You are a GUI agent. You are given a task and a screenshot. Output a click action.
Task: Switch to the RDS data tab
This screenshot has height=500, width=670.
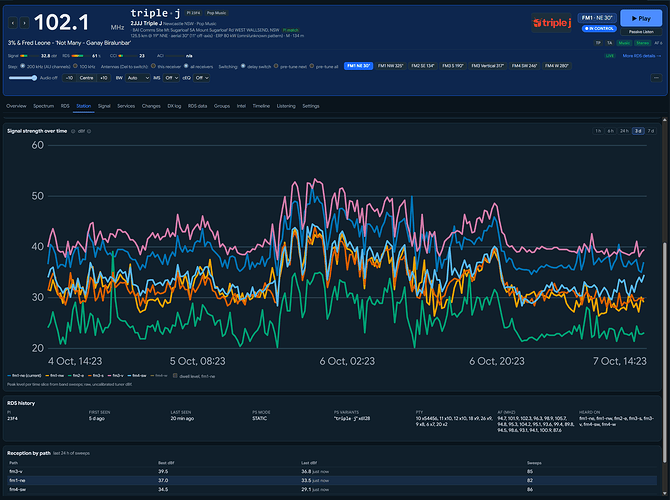click(197, 106)
